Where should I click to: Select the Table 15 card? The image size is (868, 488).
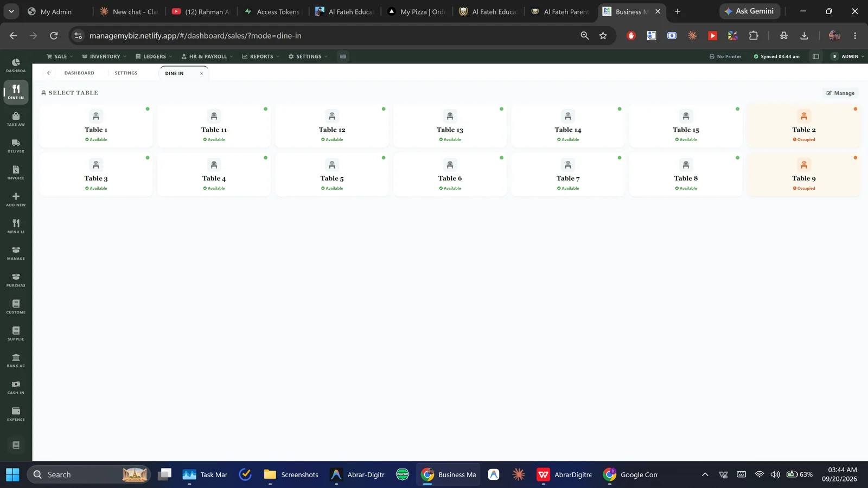686,126
